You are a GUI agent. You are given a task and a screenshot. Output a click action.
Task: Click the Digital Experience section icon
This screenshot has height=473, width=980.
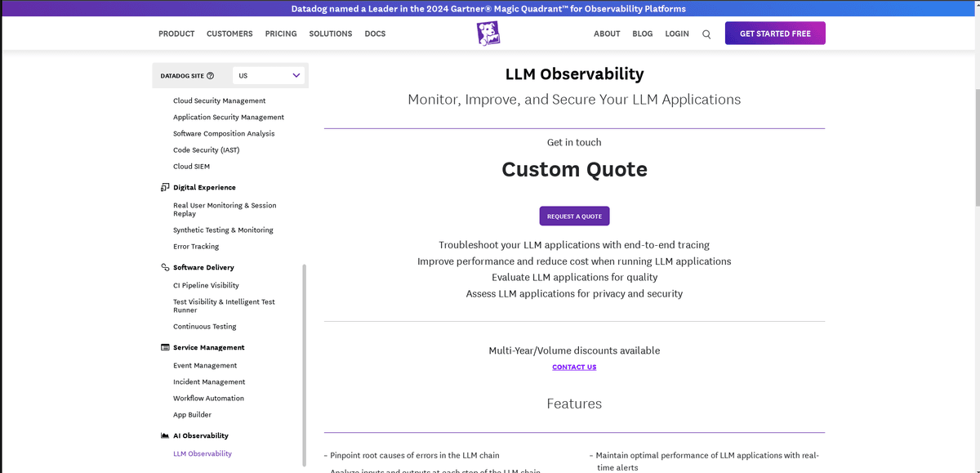[x=164, y=187]
